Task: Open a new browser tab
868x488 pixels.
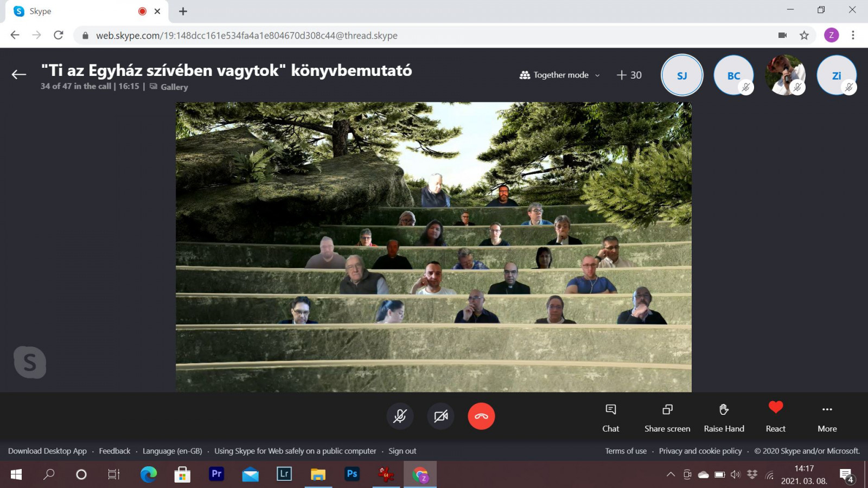Action: pos(183,11)
